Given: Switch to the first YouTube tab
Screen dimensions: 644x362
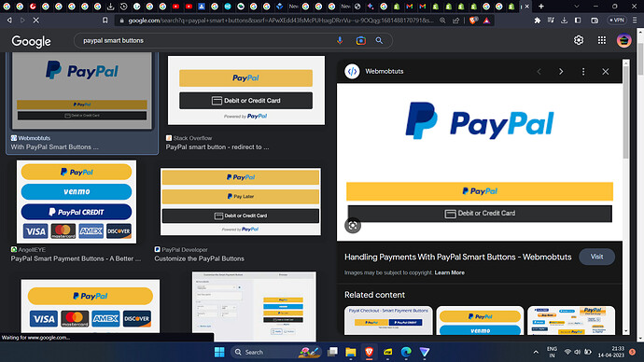Looking at the screenshot, I should (175, 7).
